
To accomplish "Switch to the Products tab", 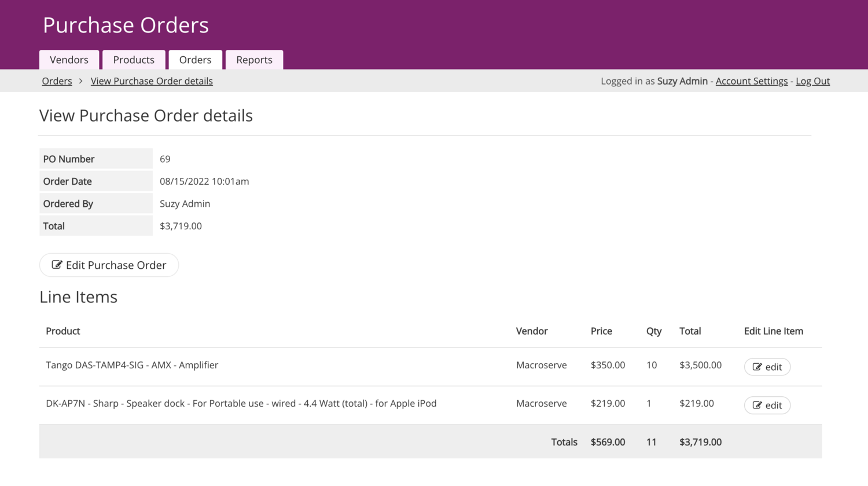I will coord(134,60).
